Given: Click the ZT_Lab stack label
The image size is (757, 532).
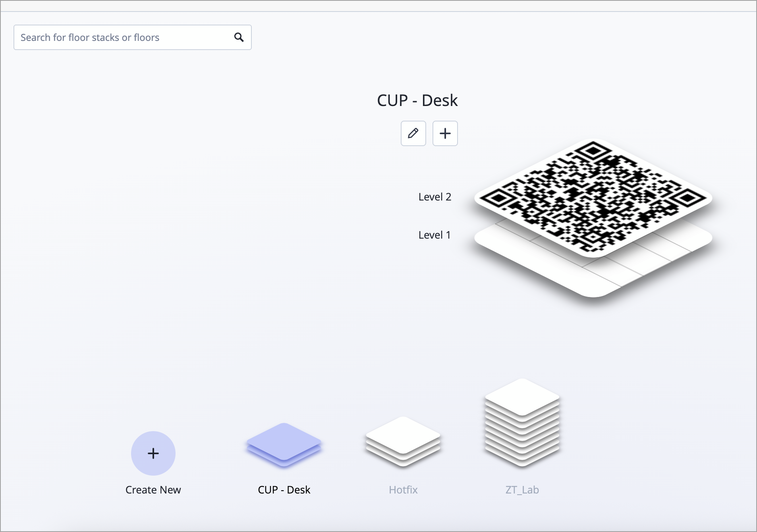Looking at the screenshot, I should tap(522, 490).
